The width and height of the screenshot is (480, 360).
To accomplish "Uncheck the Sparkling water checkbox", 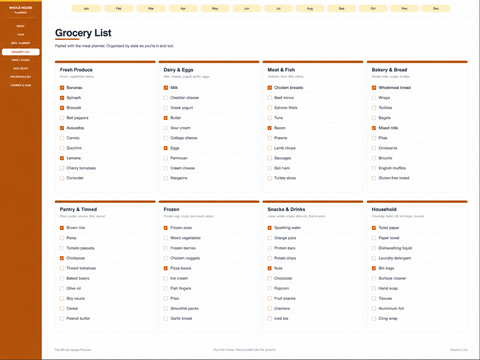I will pyautogui.click(x=270, y=228).
